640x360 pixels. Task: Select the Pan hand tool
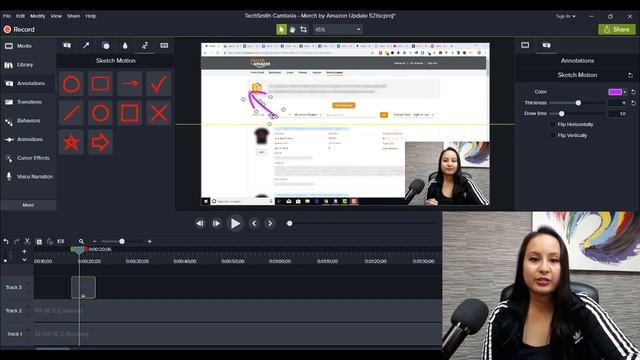point(293,29)
